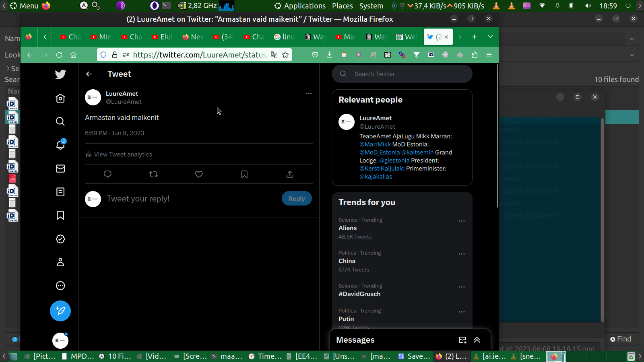Open more options for Aliens trend

click(462, 221)
